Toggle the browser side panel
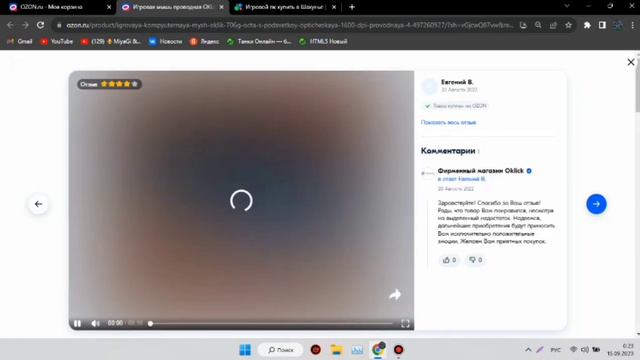 pyautogui.click(x=602, y=25)
